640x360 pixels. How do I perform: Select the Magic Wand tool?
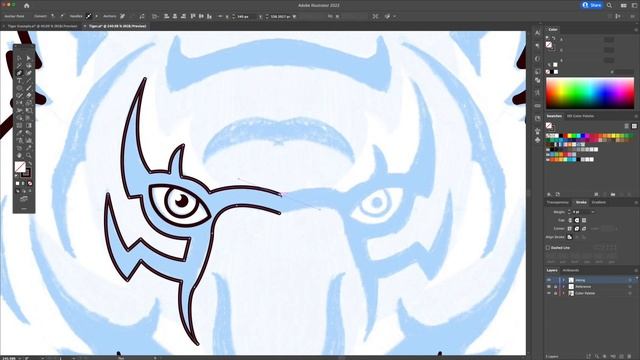19,65
